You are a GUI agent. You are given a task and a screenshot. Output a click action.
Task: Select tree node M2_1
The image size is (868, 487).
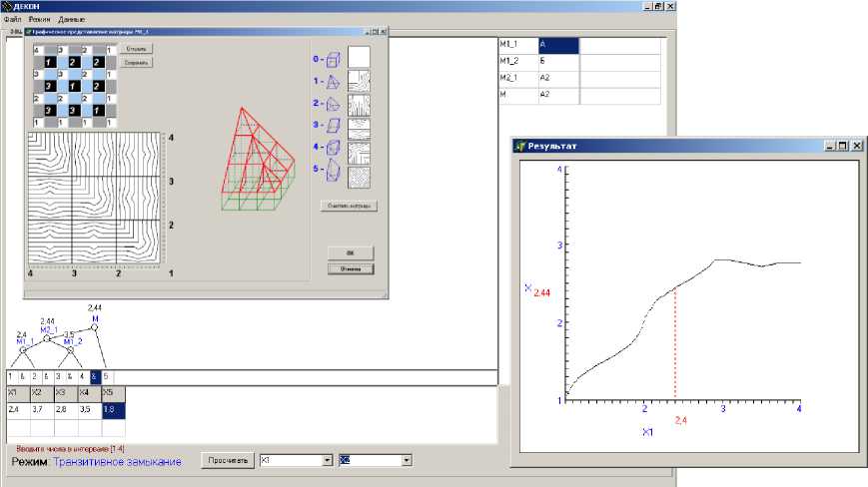pos(47,338)
